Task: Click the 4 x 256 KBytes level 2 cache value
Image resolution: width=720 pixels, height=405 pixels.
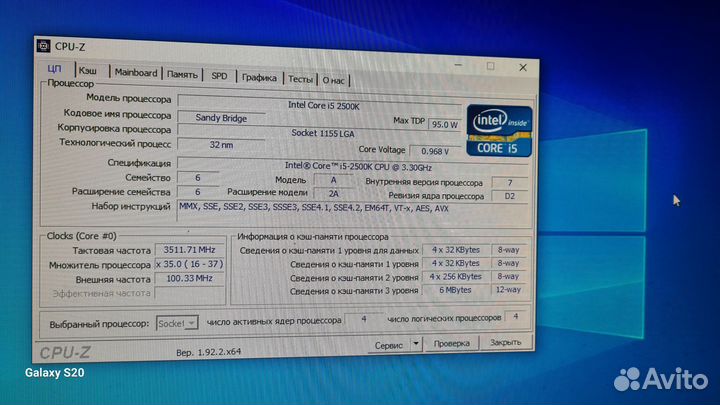Action: 455,276
